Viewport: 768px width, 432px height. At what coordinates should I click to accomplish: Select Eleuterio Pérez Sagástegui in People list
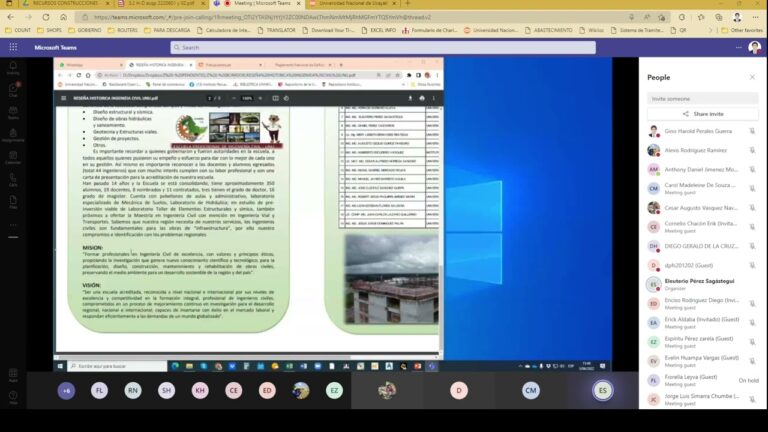pos(702,285)
